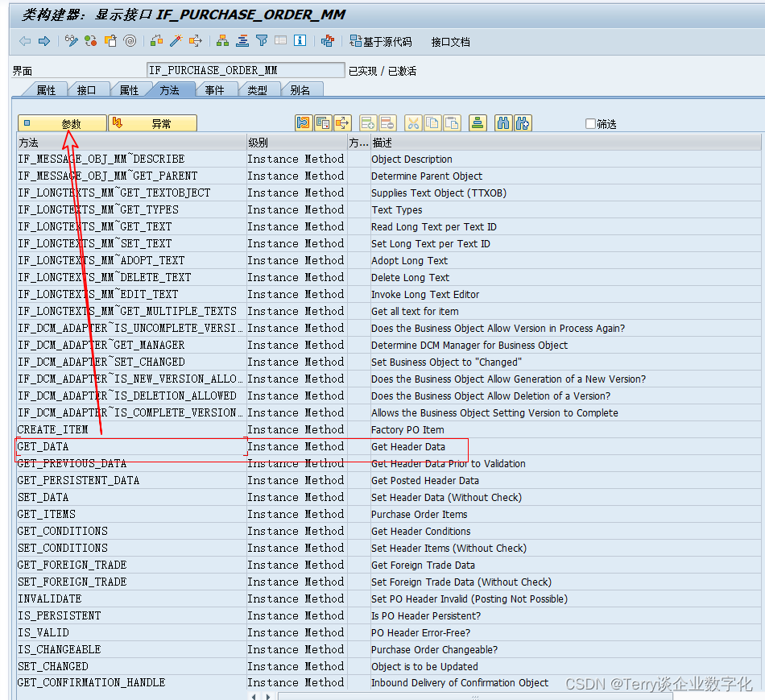Click the back navigation arrow
Image resolution: width=765 pixels, height=700 pixels.
pos(24,41)
